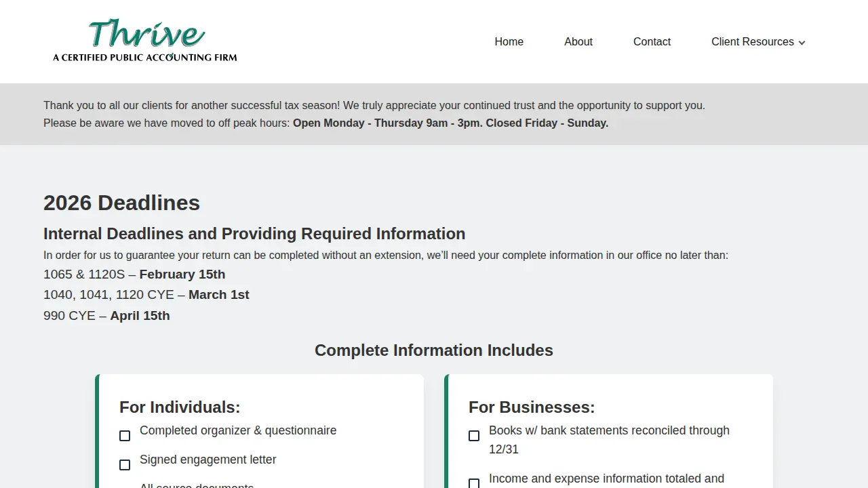The image size is (868, 488).
Task: Check Books w/ bank statements reconciled box
Action: 474,436
